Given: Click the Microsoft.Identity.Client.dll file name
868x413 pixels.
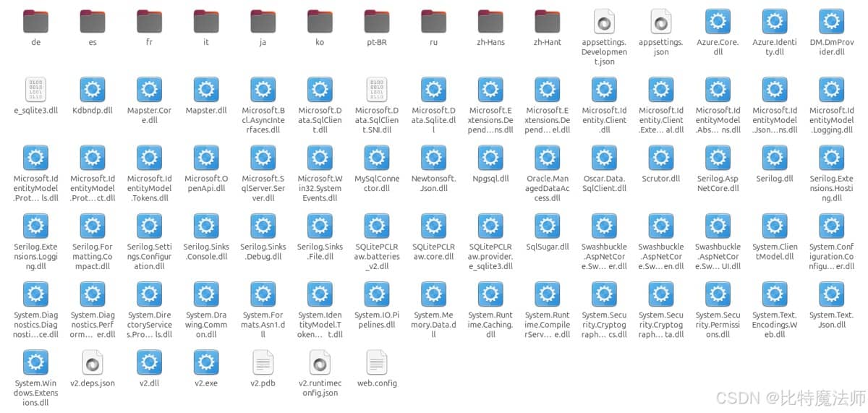Looking at the screenshot, I should coord(604,120).
